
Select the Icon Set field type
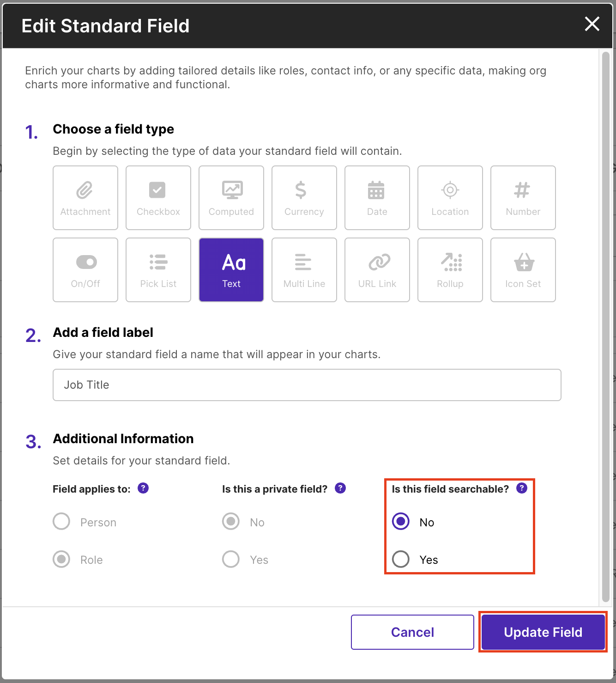523,270
